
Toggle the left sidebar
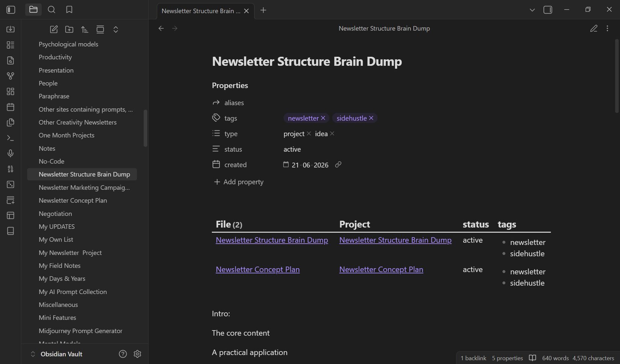(x=11, y=10)
